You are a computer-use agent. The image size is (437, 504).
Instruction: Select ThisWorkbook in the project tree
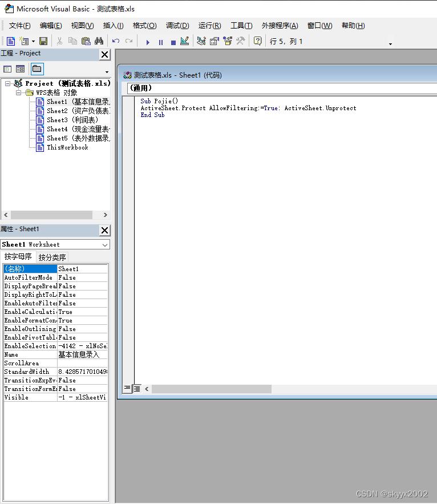point(67,147)
